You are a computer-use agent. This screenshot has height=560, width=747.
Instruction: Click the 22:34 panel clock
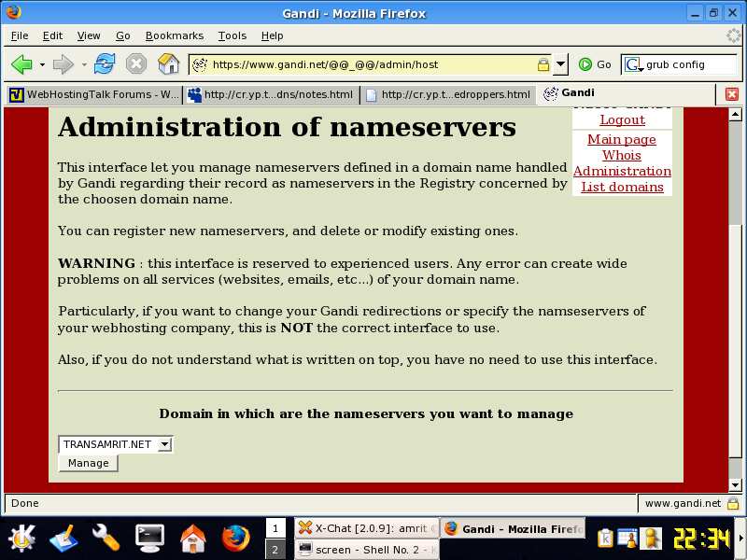point(701,539)
